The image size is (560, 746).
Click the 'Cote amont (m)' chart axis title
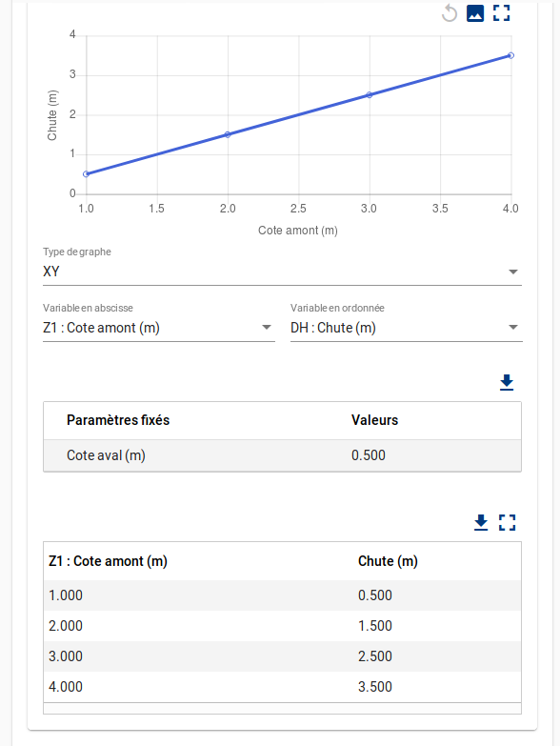[298, 231]
